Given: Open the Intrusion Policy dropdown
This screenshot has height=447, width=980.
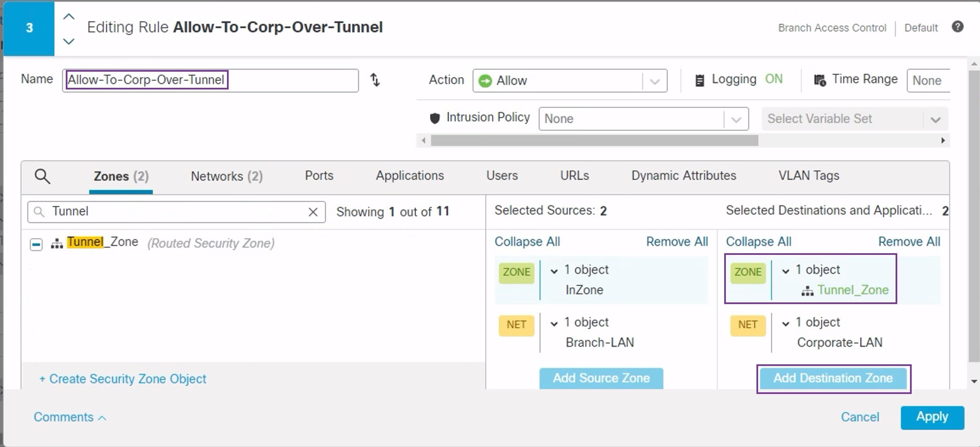Looking at the screenshot, I should click(x=736, y=119).
